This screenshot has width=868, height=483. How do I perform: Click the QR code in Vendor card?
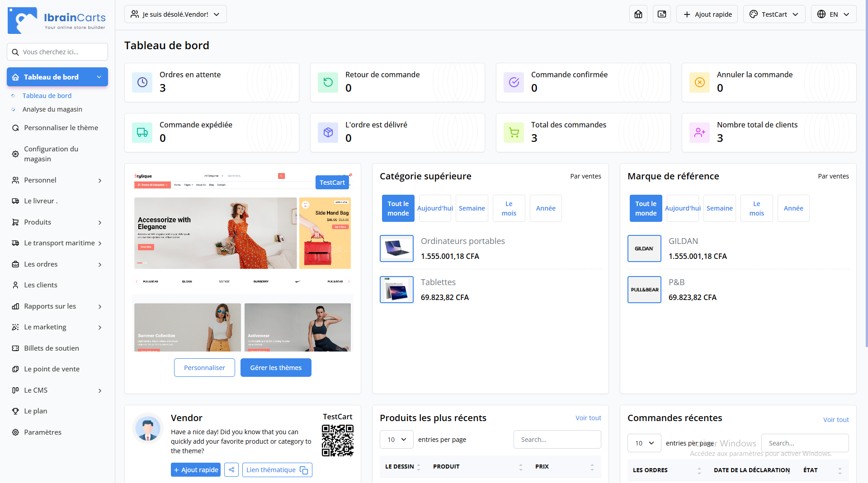(x=337, y=441)
